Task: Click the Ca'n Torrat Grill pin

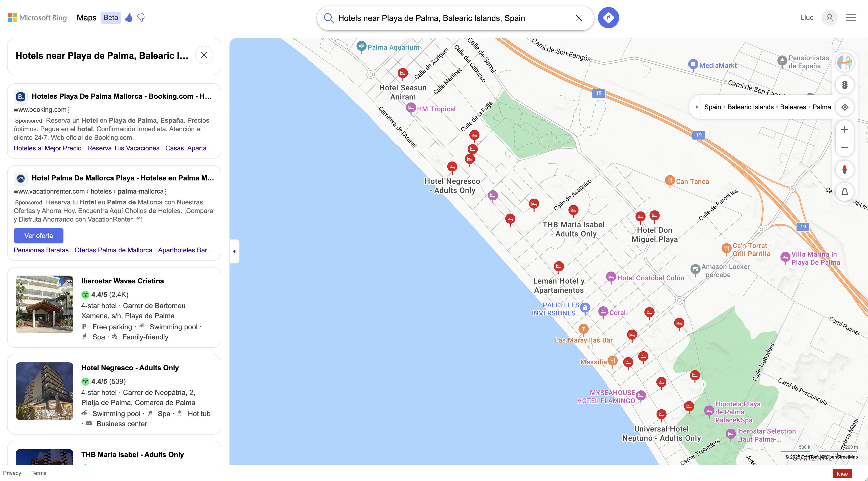Action: click(x=727, y=249)
